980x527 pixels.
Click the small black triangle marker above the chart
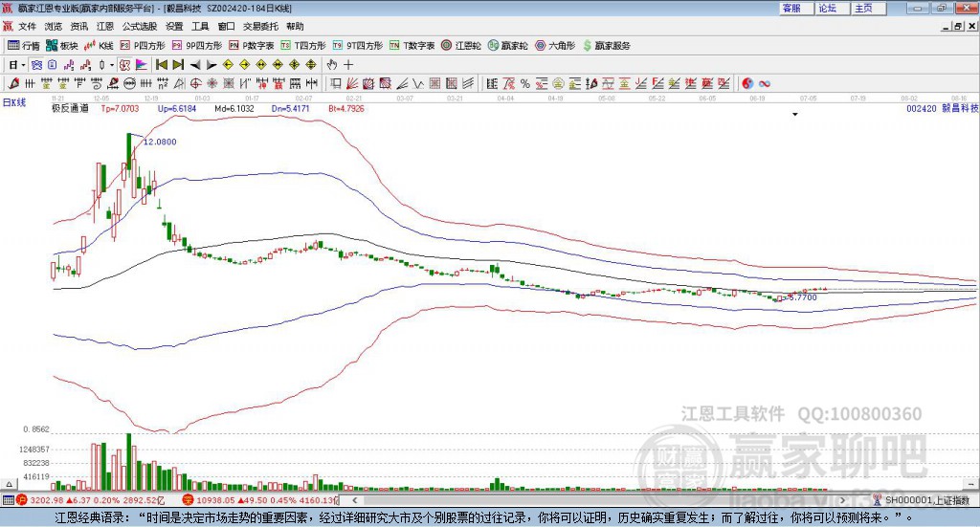pyautogui.click(x=795, y=114)
